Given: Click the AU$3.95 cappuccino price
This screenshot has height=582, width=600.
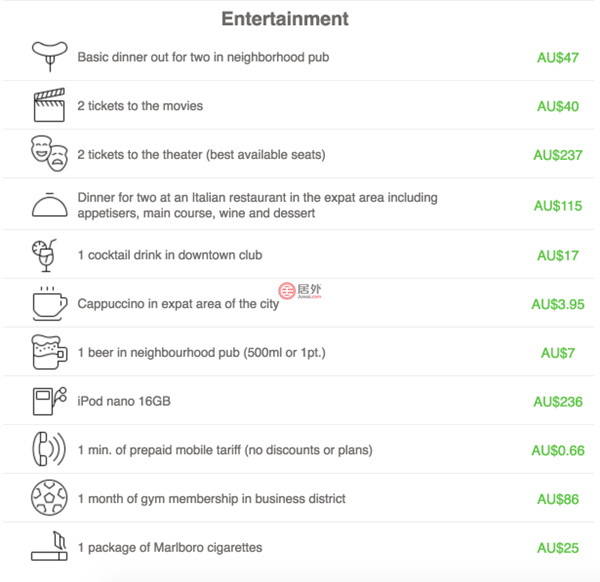Looking at the screenshot, I should tap(557, 304).
